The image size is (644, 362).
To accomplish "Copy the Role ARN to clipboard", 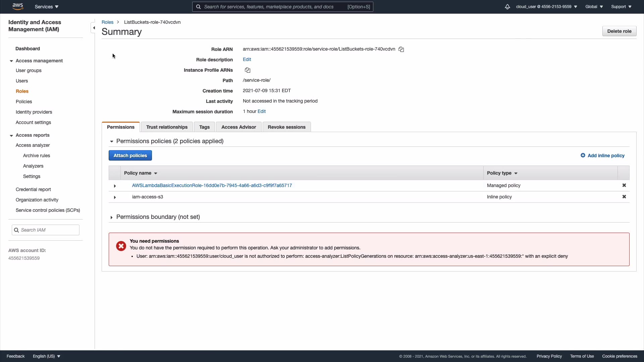I will coord(401,49).
